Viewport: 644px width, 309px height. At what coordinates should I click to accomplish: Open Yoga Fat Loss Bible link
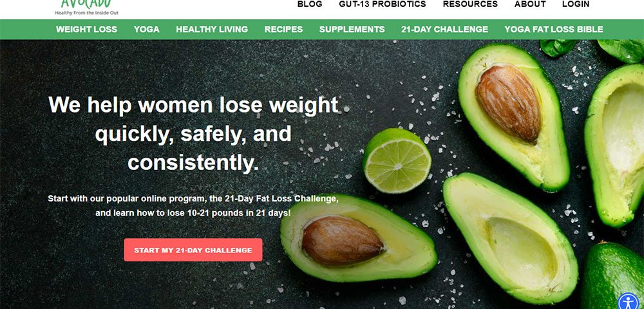click(x=554, y=30)
